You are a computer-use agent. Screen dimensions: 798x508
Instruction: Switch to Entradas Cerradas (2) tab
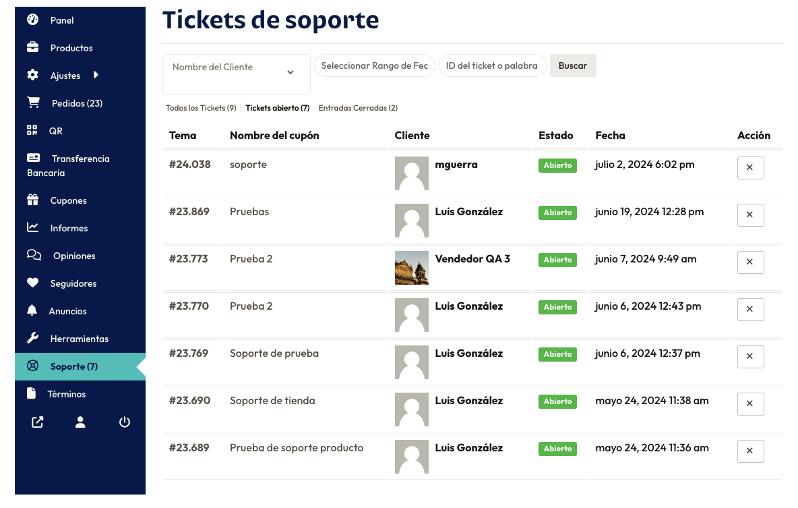point(357,108)
